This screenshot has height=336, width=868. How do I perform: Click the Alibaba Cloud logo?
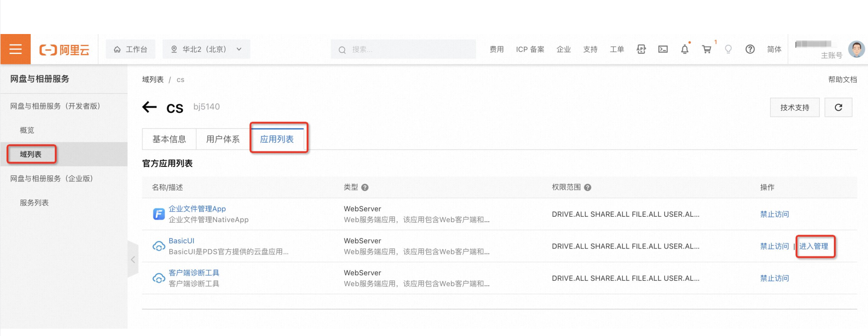64,49
